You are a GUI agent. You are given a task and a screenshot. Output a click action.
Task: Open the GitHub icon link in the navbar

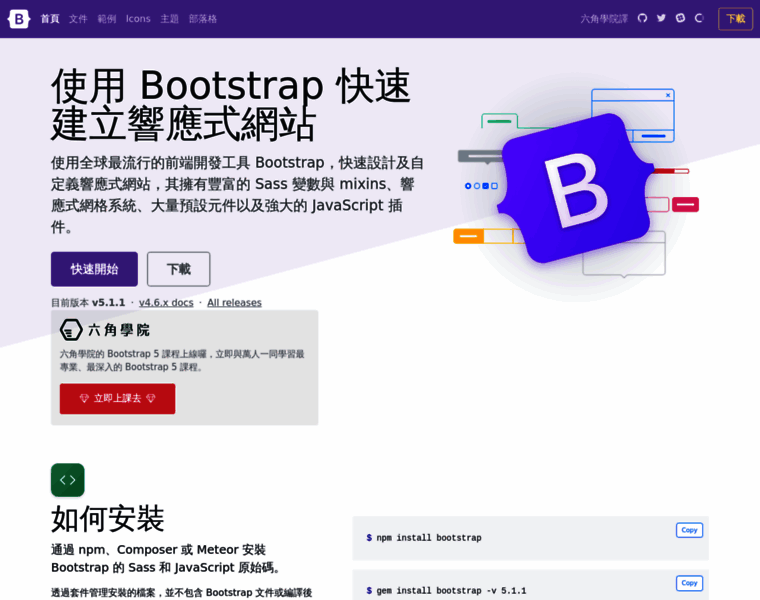point(642,18)
